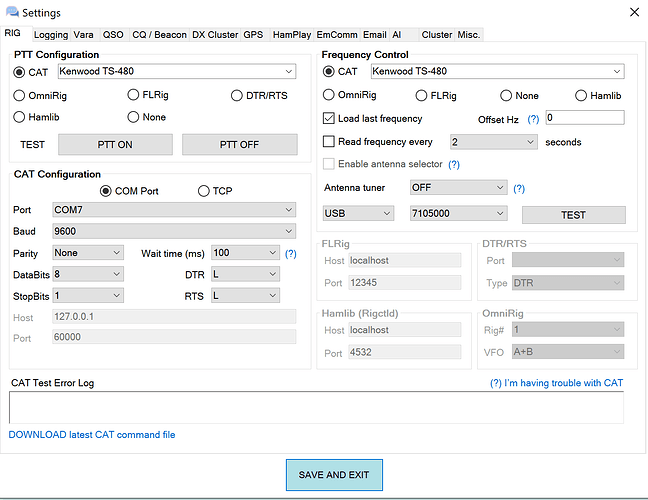This screenshot has width=648, height=500.
Task: Click the Offset Hz input field
Action: 584,118
